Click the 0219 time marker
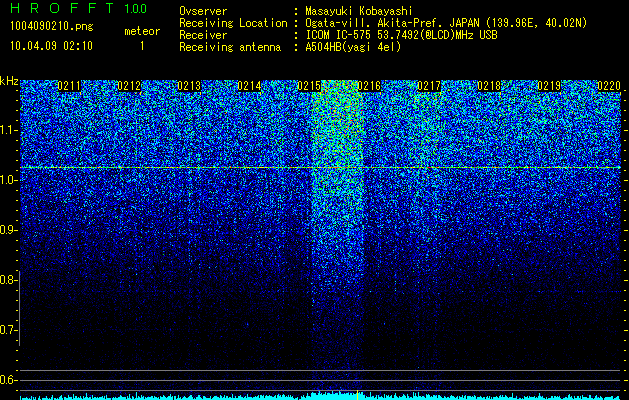The width and height of the screenshot is (629, 400). pyautogui.click(x=549, y=86)
